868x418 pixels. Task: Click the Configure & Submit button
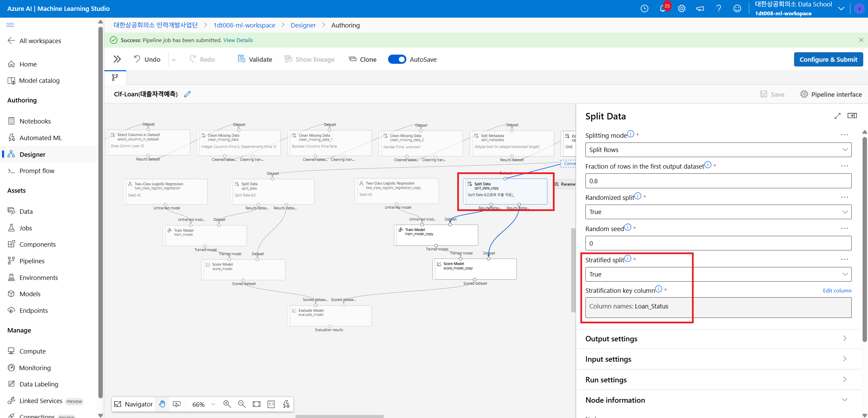(828, 59)
